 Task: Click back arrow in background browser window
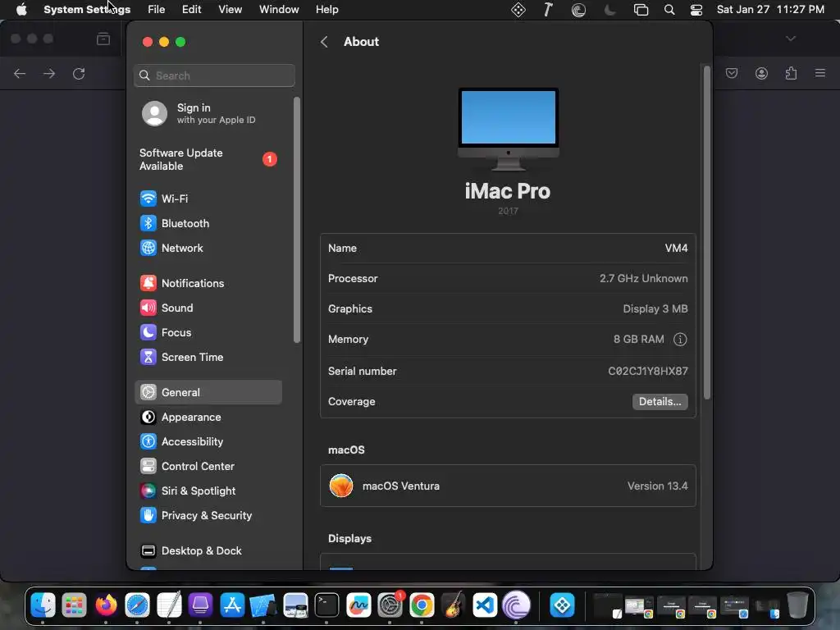click(20, 73)
